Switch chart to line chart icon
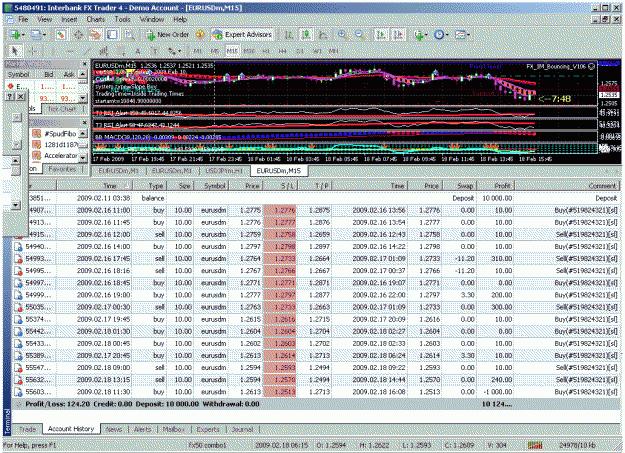625x453 pixels. (323, 35)
